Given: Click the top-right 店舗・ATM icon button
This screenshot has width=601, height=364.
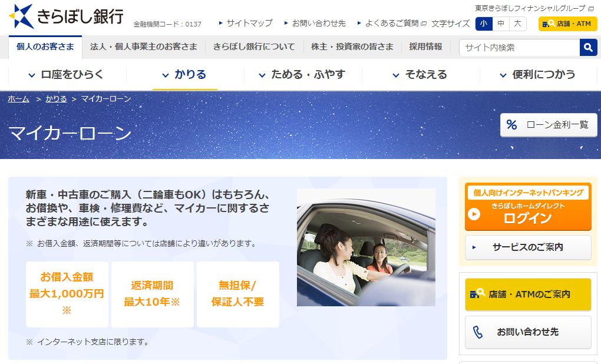Looking at the screenshot, I should pos(567,24).
